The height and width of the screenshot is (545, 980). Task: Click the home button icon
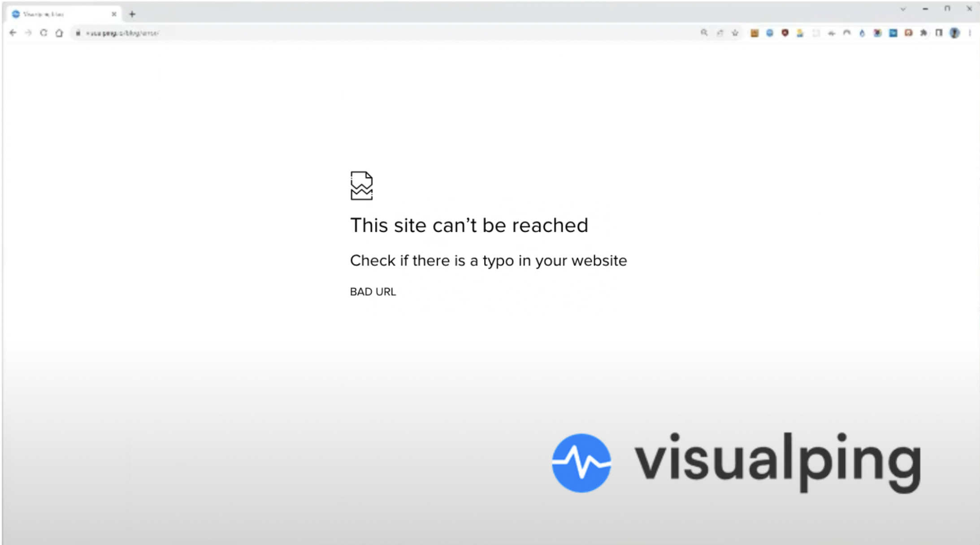coord(59,33)
